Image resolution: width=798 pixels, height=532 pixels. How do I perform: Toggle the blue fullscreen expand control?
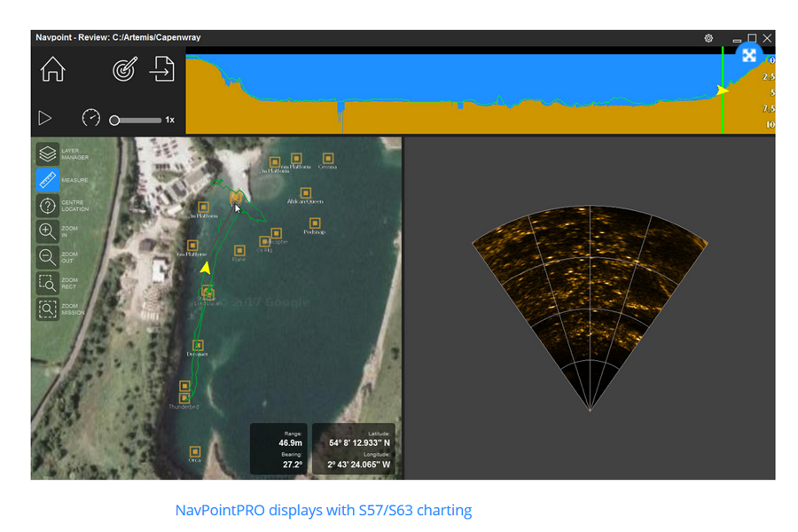click(x=749, y=56)
